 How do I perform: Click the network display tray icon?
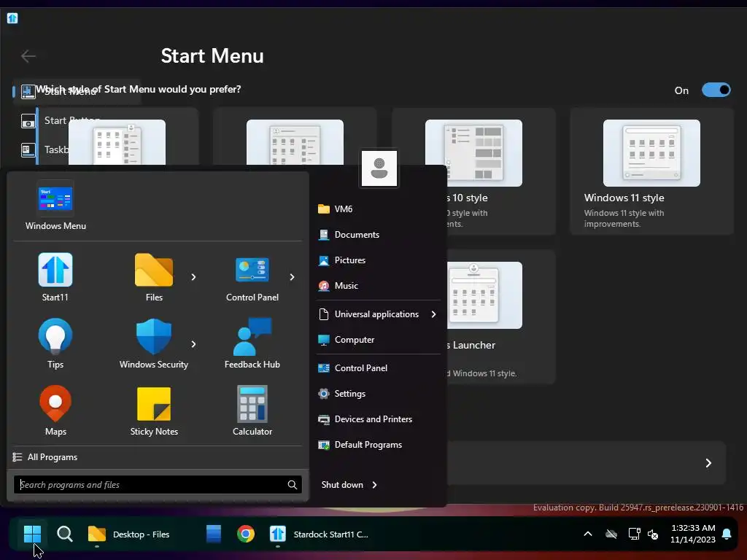(x=634, y=534)
